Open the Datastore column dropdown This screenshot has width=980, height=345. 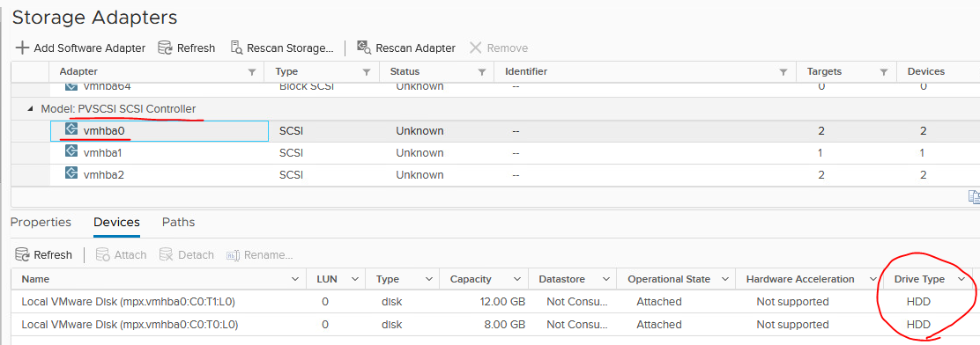tap(605, 280)
